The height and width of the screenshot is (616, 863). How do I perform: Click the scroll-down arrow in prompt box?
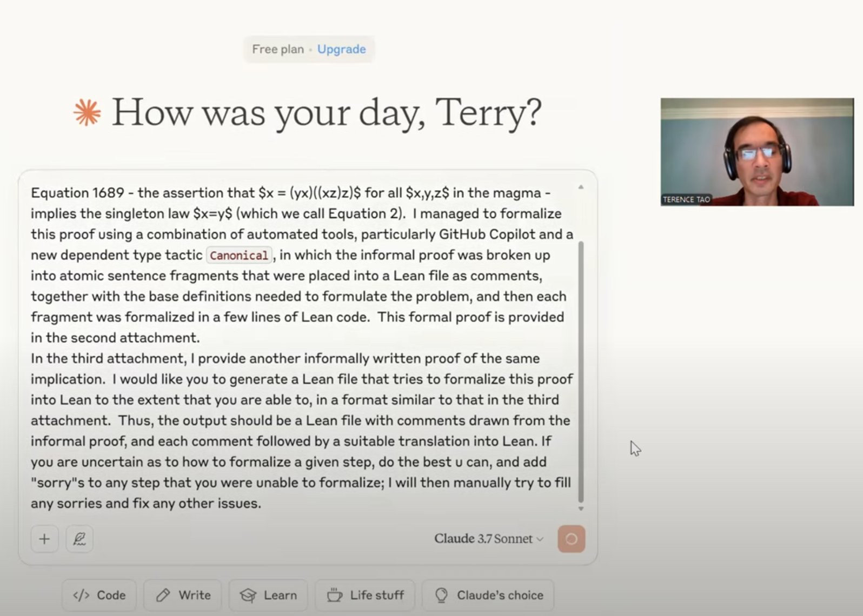(x=581, y=508)
